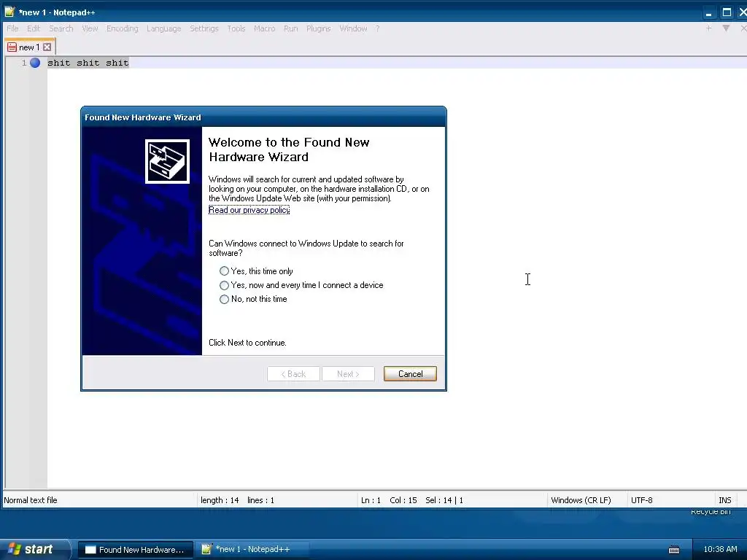Open the Tools menu

tap(236, 28)
